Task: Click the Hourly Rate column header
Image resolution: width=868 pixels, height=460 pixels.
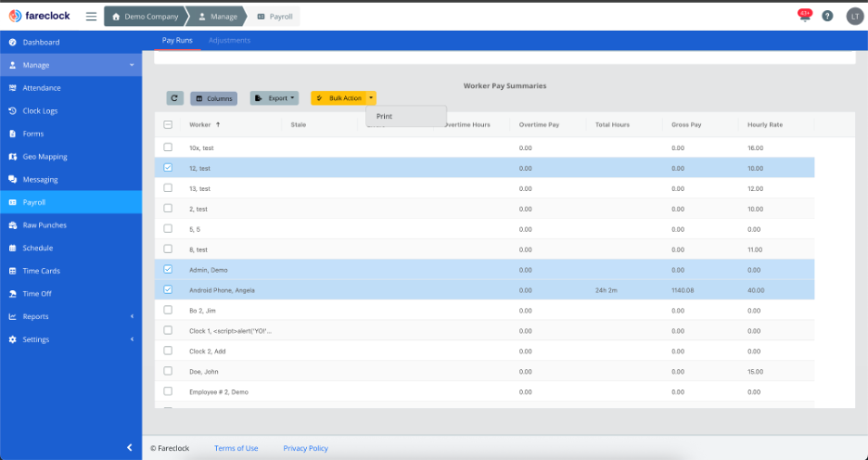Action: [765, 124]
